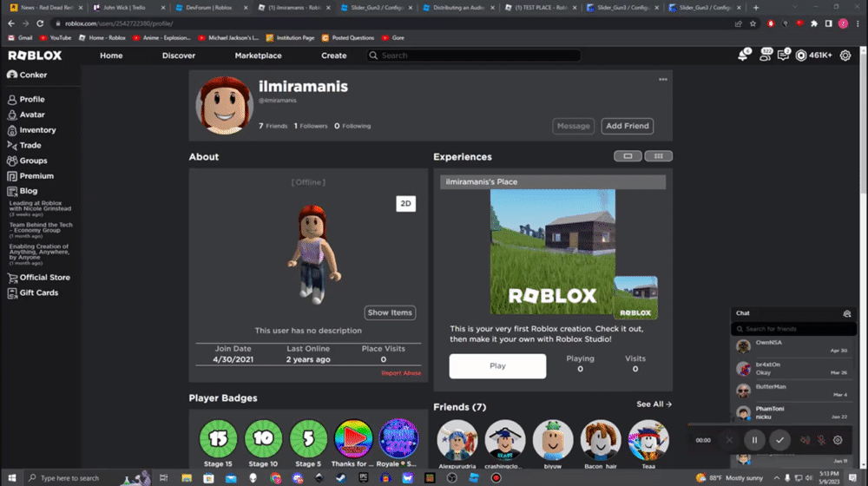Click the Report Abuse link
This screenshot has height=486, width=868.
[401, 373]
